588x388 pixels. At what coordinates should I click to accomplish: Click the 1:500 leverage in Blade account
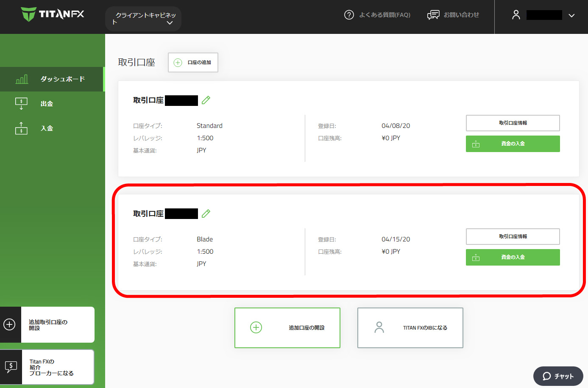pos(205,252)
